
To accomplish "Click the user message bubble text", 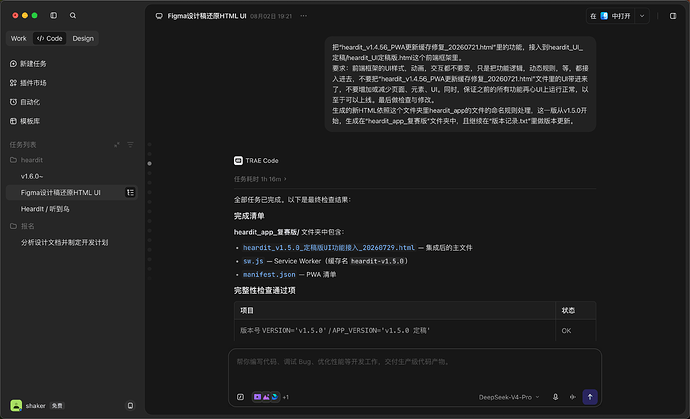I will (x=460, y=84).
